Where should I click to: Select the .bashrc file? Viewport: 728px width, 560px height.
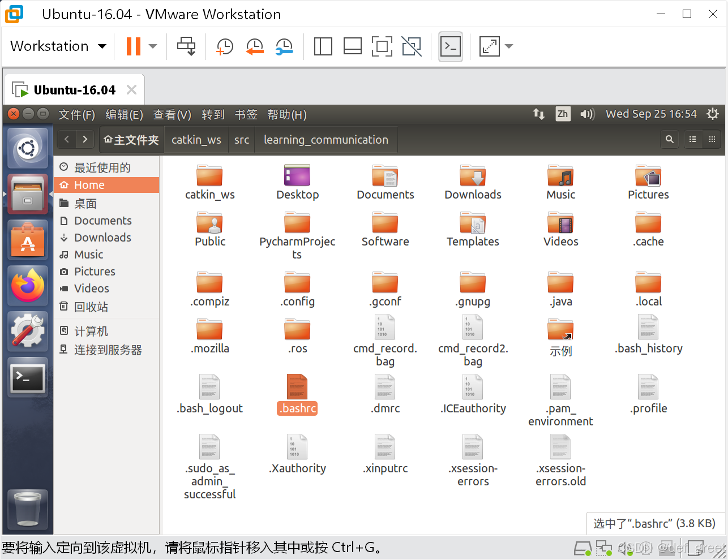297,394
